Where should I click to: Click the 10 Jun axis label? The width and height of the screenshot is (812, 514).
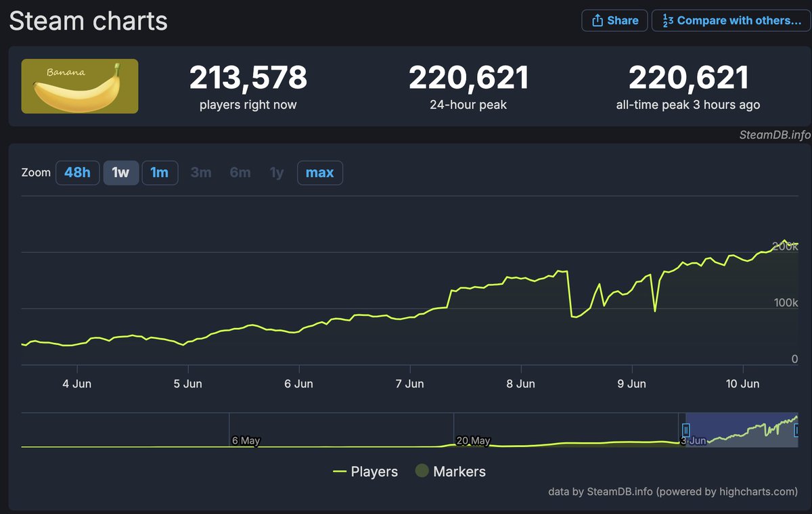[743, 383]
